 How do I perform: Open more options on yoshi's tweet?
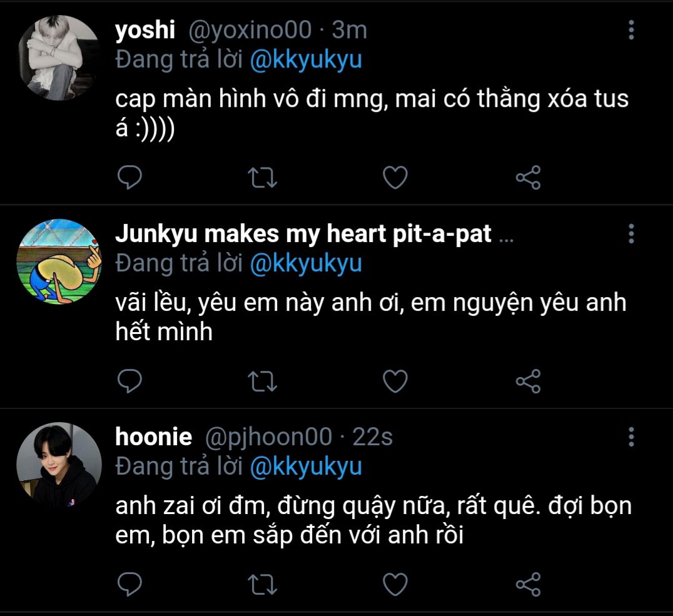(631, 29)
